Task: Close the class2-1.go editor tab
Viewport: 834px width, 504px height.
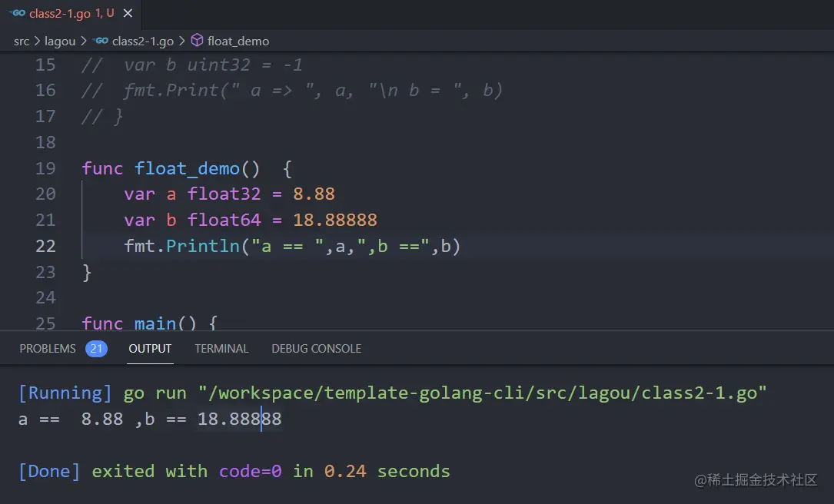Action: (x=128, y=13)
